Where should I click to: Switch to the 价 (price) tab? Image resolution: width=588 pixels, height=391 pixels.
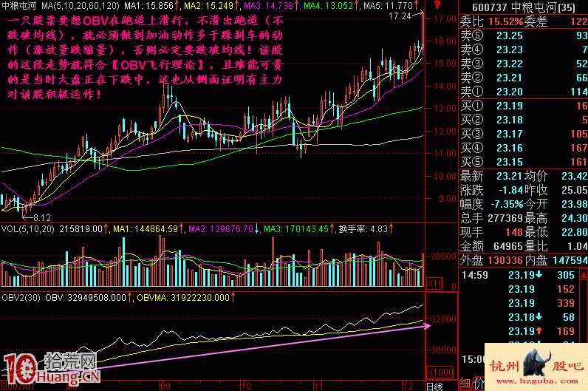click(x=479, y=384)
